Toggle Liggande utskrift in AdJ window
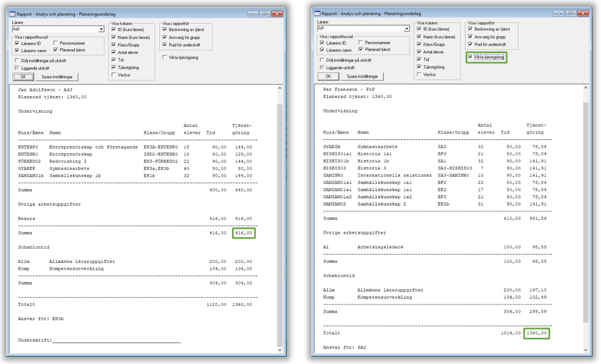 point(17,68)
